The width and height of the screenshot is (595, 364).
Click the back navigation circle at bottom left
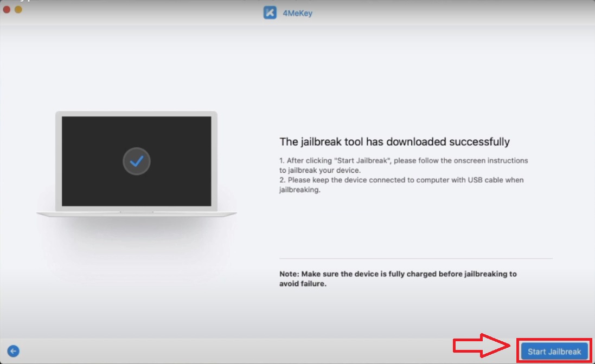point(12,352)
